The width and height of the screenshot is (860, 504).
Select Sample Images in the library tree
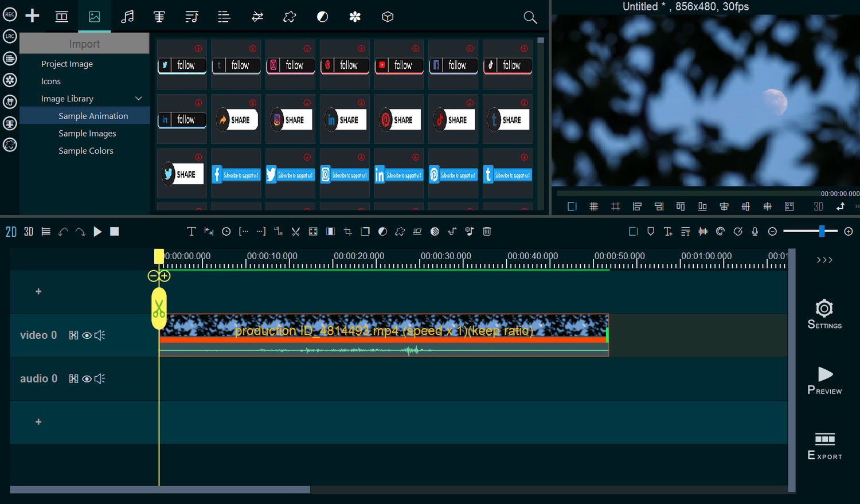[87, 134]
